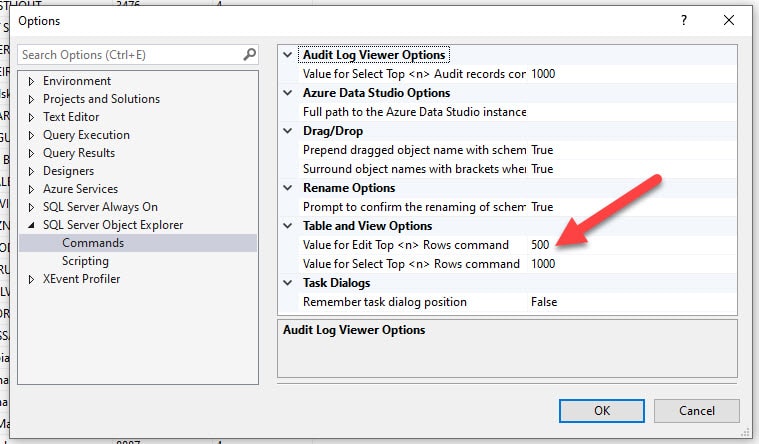
Task: Toggle Prepend dragged object name with schema
Action: (x=630, y=150)
